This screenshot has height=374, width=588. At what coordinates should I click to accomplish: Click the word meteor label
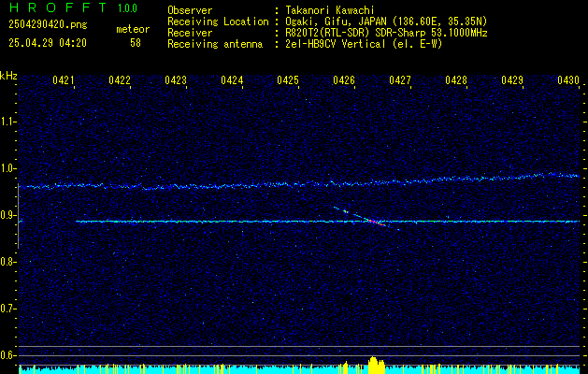[133, 29]
